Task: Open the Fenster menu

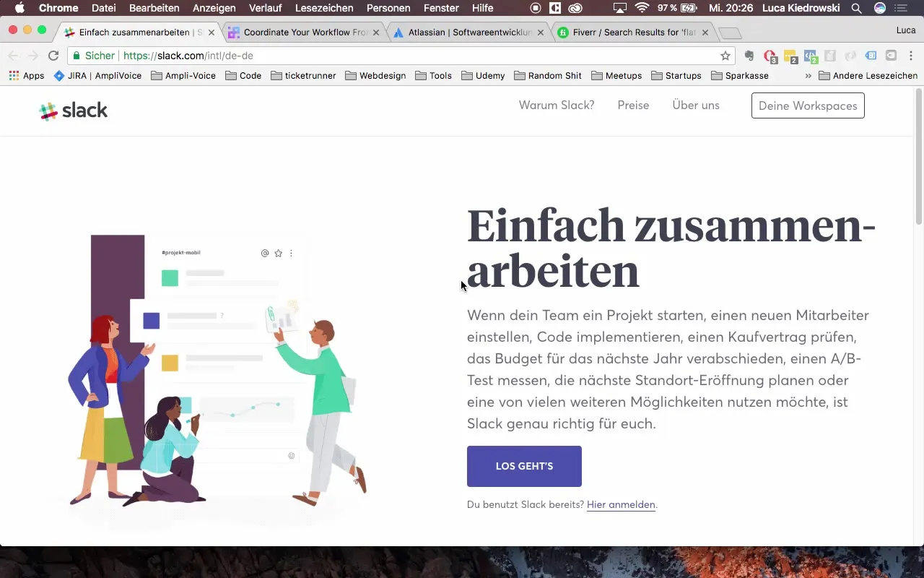Action: coord(441,8)
